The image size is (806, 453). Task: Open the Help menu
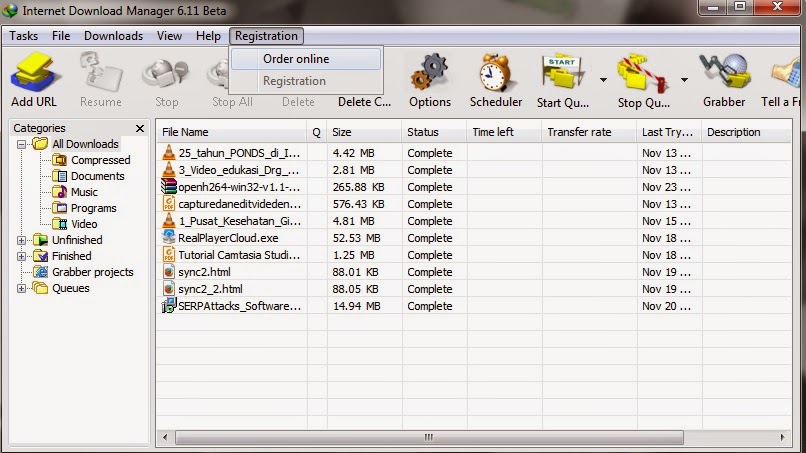208,36
